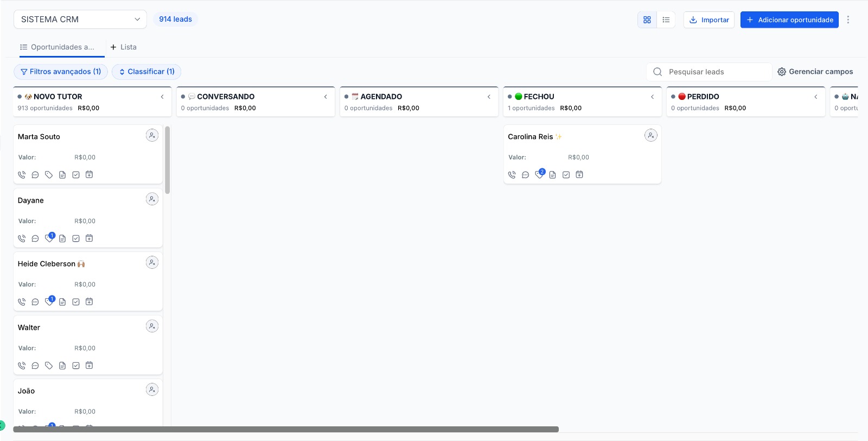Open Classificar (1) sorting options
Viewport: 868px width, 441px height.
pos(146,72)
